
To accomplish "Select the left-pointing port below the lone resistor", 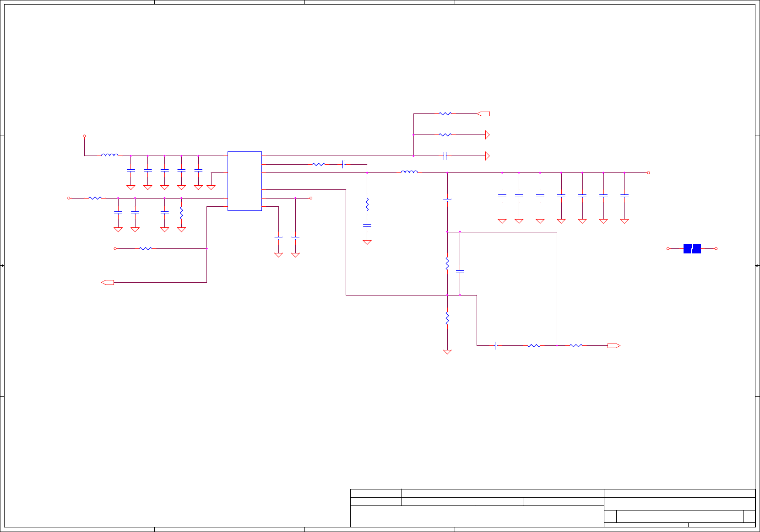I will [x=108, y=283].
